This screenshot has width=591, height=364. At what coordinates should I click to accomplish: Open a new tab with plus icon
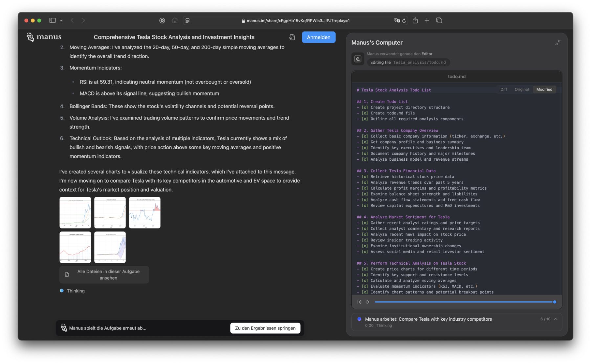427,20
